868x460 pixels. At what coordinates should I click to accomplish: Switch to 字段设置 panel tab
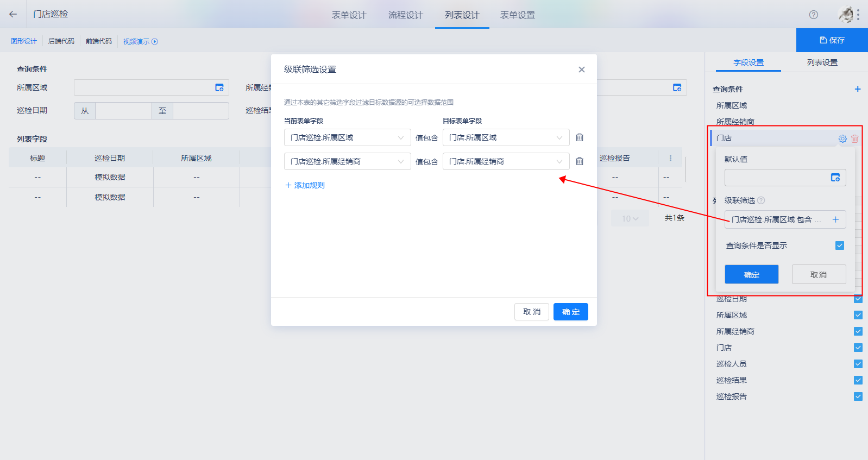(749, 62)
